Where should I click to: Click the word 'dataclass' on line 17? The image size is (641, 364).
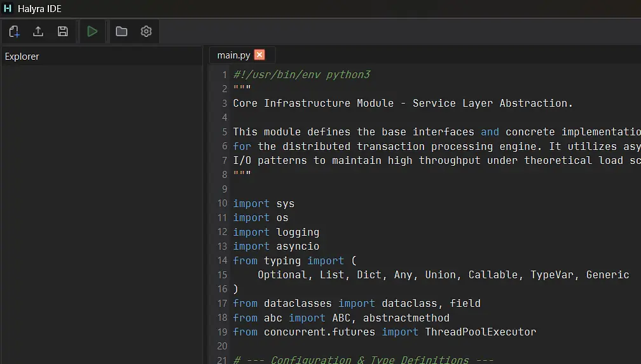pos(400,304)
